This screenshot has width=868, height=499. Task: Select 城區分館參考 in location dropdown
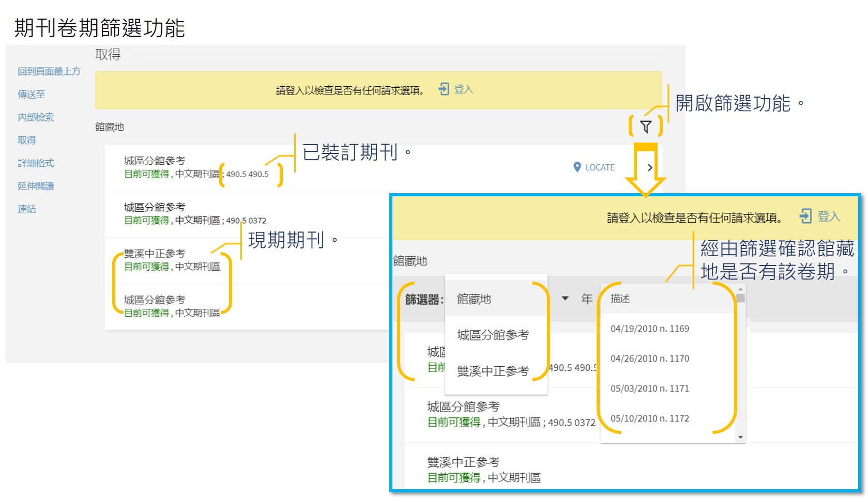[x=493, y=335]
